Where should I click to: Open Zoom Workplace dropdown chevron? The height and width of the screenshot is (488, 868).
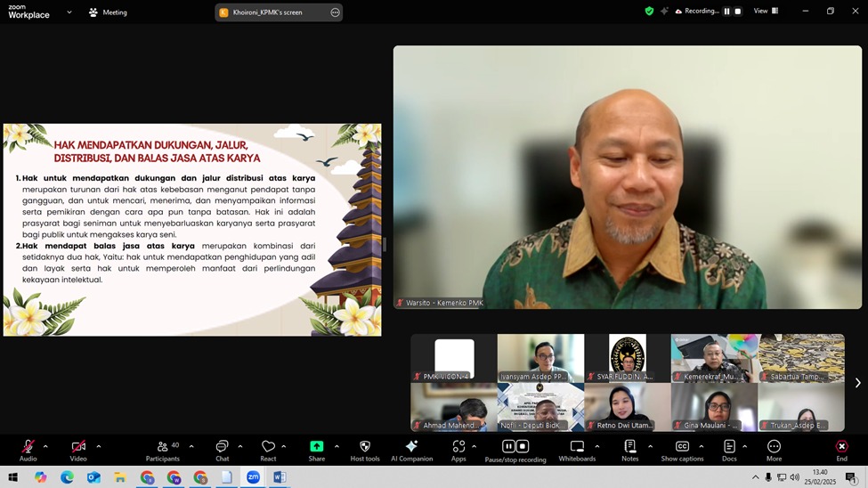[69, 12]
